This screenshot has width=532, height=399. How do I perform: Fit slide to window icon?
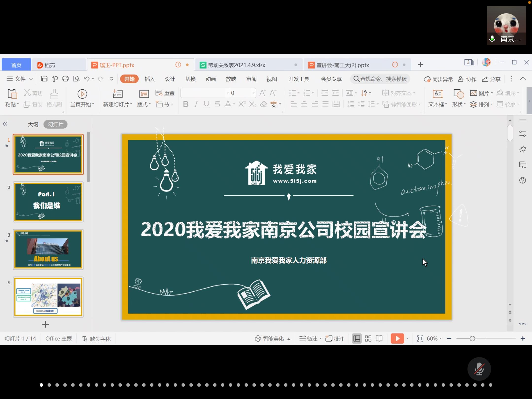point(420,339)
